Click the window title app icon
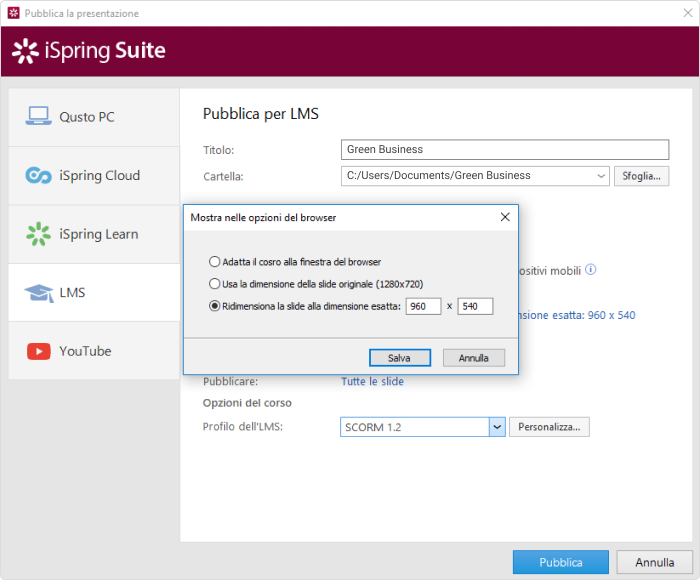Image resolution: width=700 pixels, height=580 pixels. coord(13,13)
